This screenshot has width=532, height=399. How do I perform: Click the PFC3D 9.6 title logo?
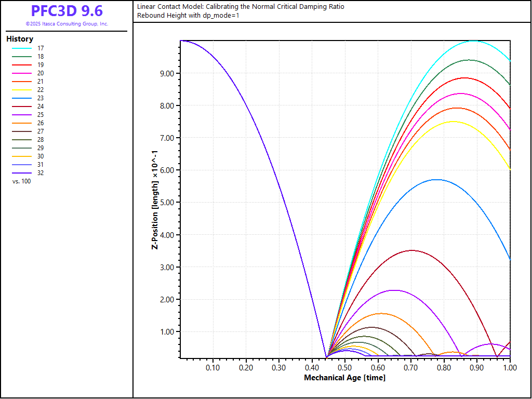[66, 11]
